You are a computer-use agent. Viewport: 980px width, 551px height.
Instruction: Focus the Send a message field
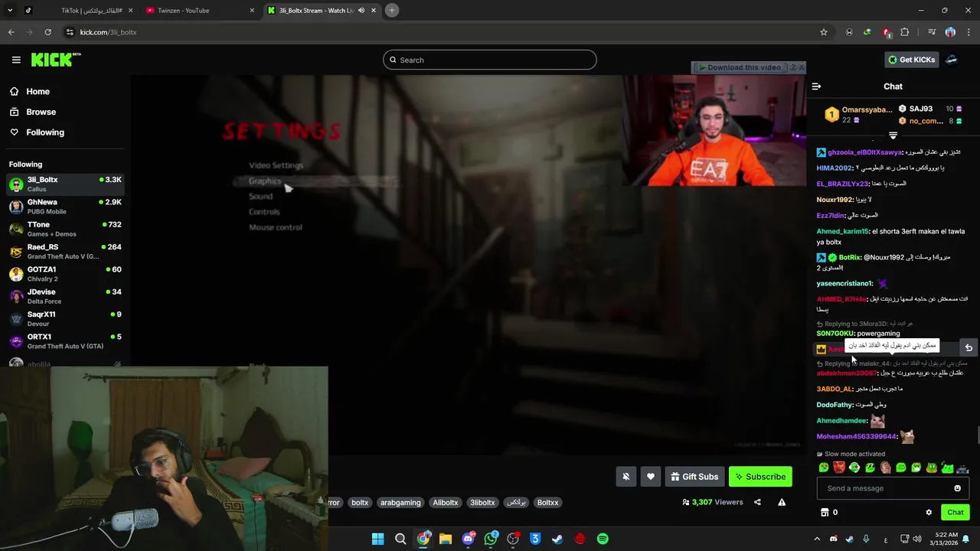[x=893, y=488]
